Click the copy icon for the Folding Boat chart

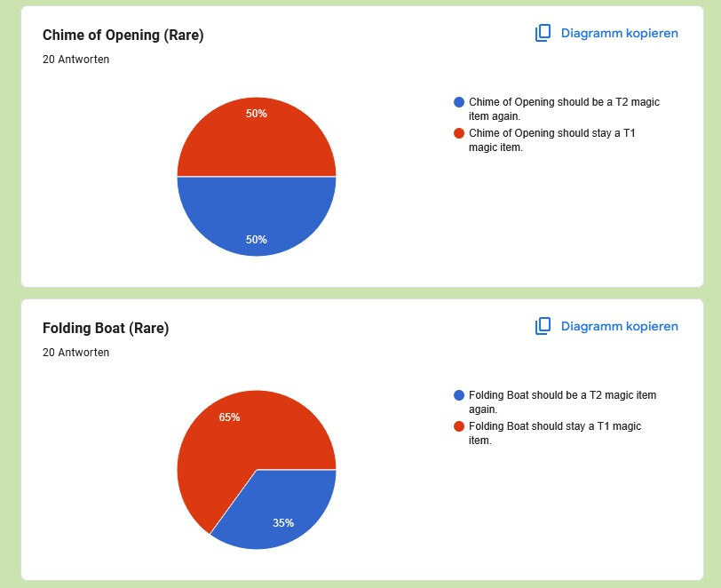[543, 326]
